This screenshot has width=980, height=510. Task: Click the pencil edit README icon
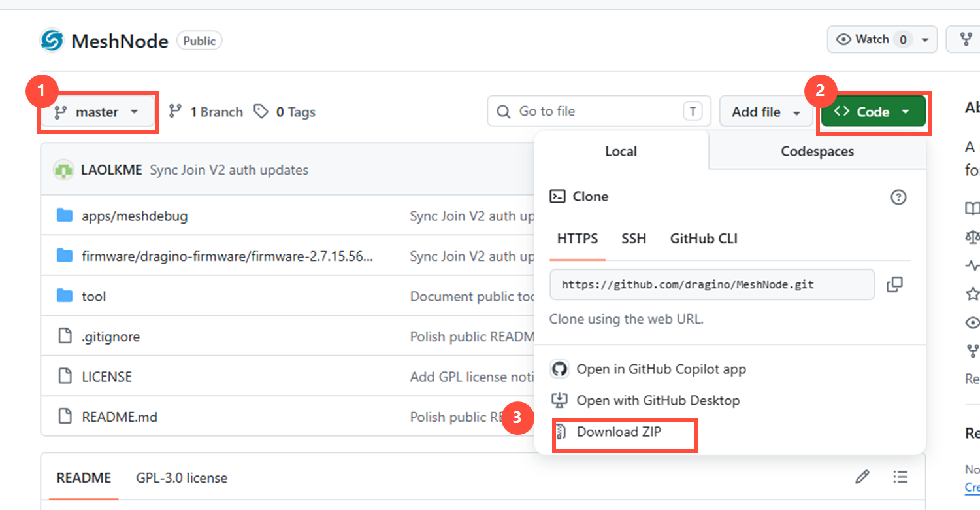862,477
